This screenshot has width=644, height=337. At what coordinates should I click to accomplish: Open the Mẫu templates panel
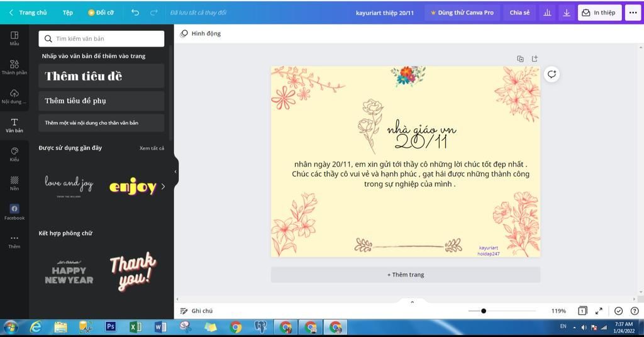click(14, 38)
